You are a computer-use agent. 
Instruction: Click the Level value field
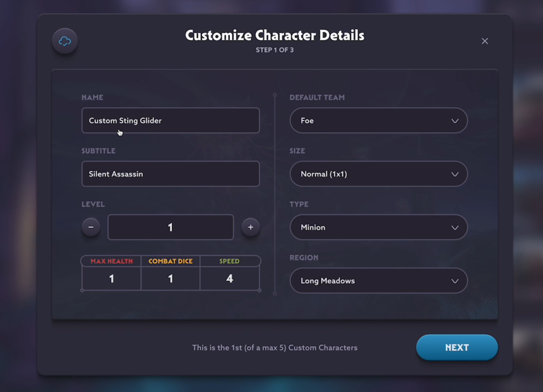tap(170, 227)
